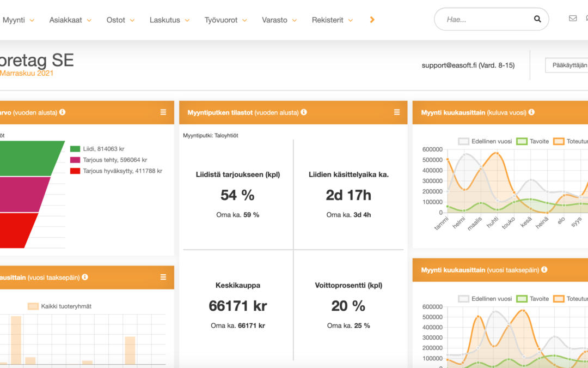Click magenta funnel Tarjous tehty segment
Screen dimensions: 588x368
22,195
